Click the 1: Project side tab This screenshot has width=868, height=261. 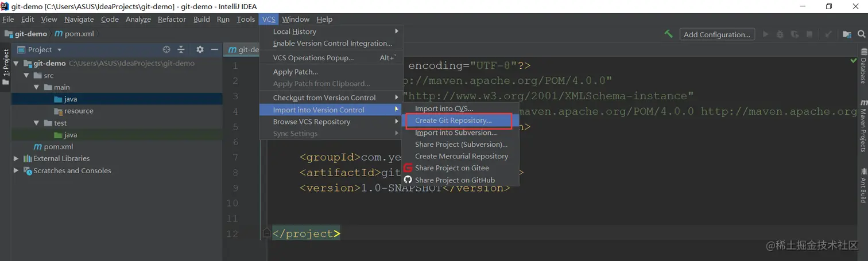pos(6,63)
